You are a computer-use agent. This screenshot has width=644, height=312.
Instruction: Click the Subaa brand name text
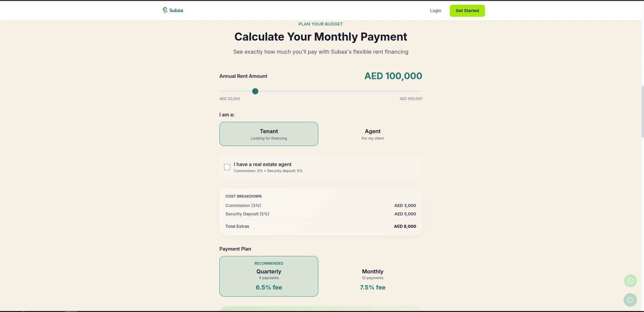(176, 10)
